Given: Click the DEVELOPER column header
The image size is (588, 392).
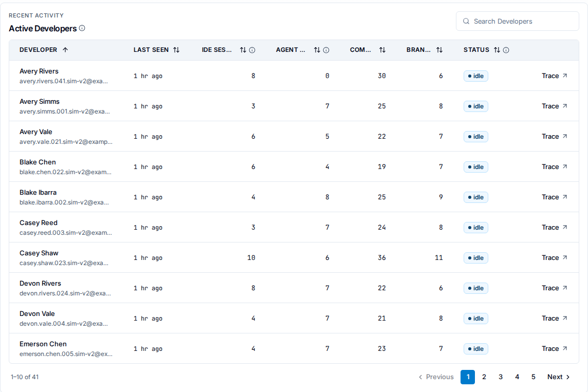Looking at the screenshot, I should point(38,50).
